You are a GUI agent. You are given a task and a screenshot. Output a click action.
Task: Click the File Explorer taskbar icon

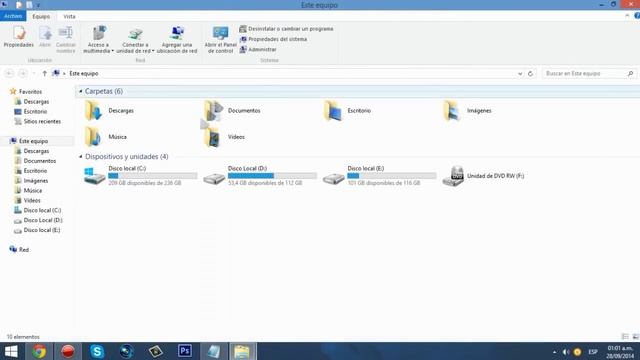(x=242, y=351)
